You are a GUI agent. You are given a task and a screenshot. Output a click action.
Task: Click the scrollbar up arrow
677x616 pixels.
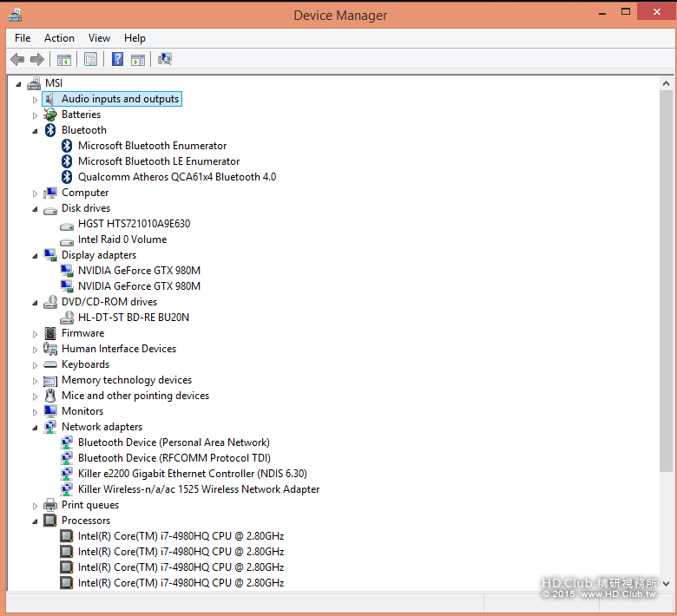(666, 83)
